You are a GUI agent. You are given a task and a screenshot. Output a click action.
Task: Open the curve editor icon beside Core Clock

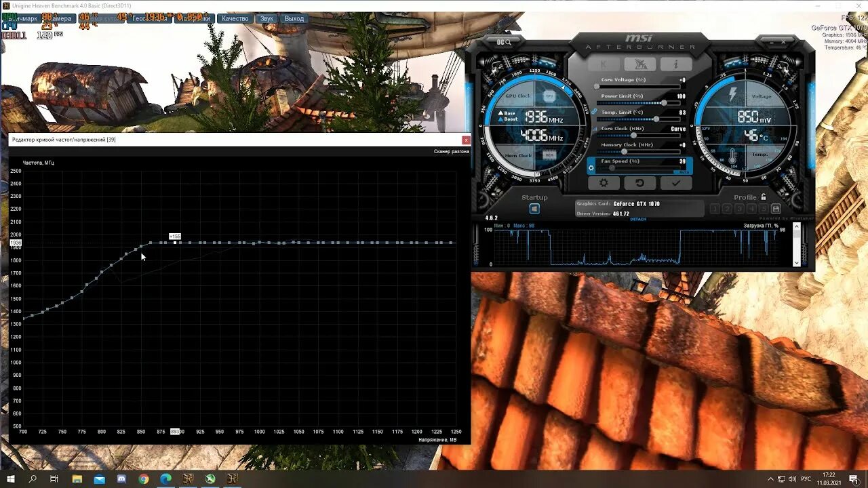tap(596, 128)
